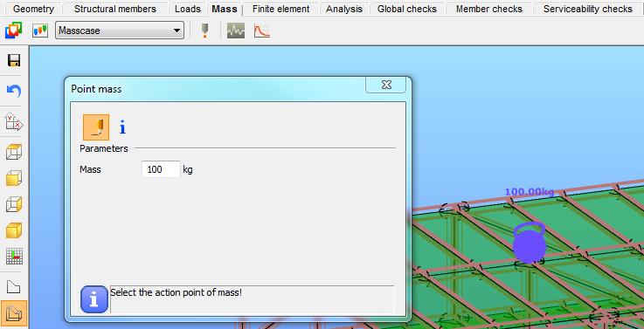Select the point mass tool icon
Image resolution: width=644 pixels, height=329 pixels.
tap(205, 31)
